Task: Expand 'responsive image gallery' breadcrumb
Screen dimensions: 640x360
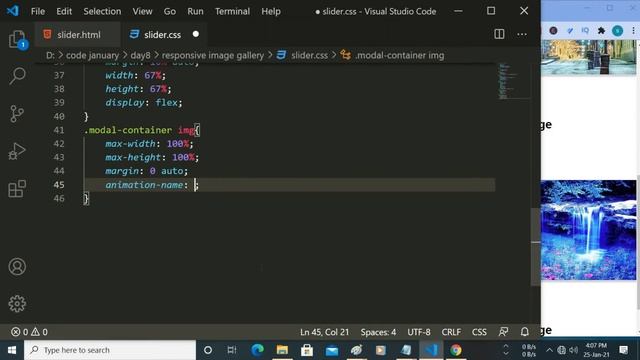Action: click(213, 55)
